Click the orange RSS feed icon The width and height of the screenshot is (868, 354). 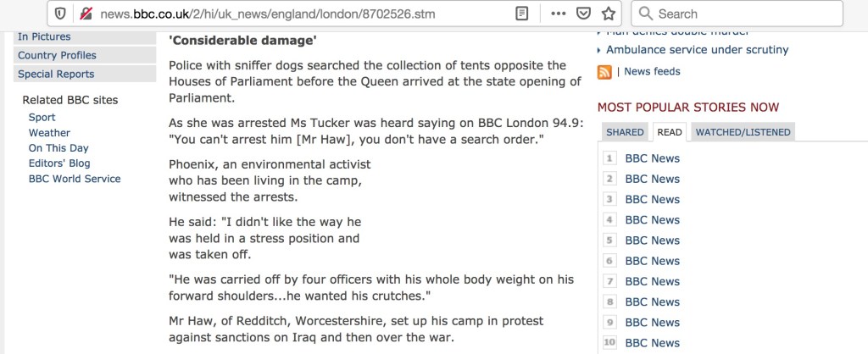(604, 72)
